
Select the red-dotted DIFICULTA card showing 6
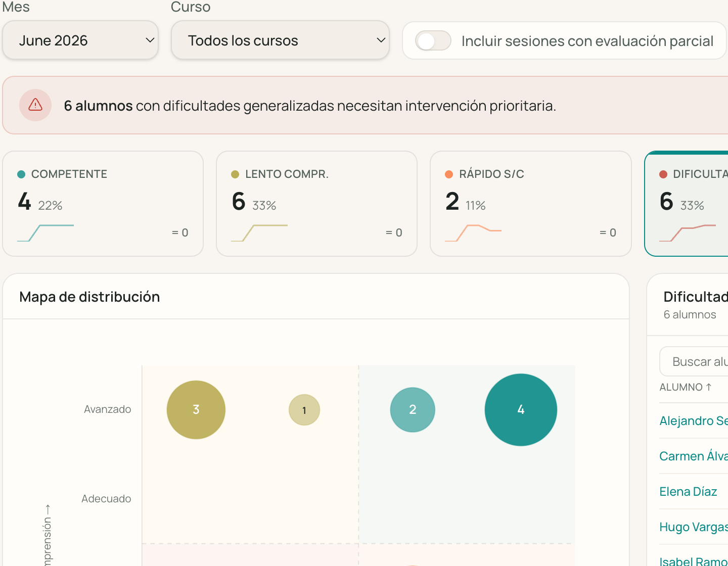687,204
